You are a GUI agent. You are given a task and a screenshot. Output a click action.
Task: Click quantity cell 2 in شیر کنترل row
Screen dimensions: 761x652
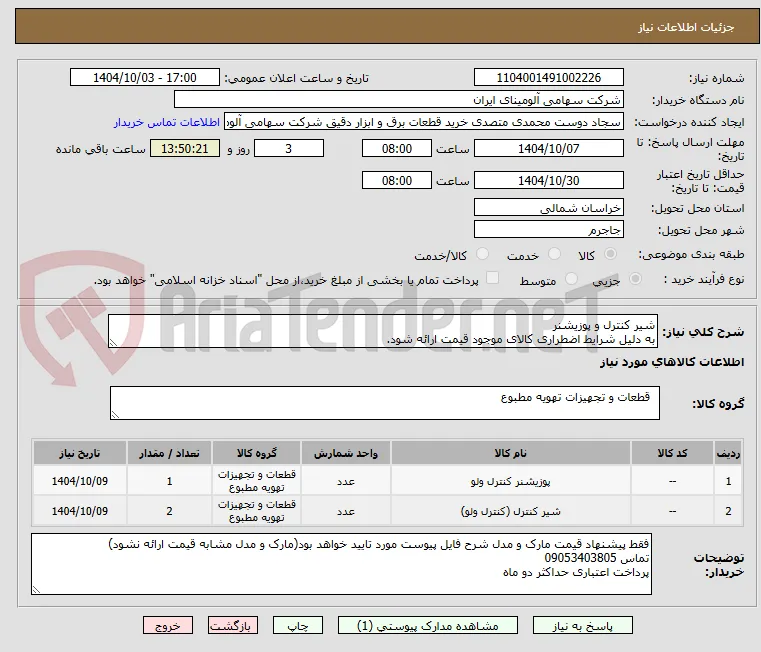tap(169, 511)
